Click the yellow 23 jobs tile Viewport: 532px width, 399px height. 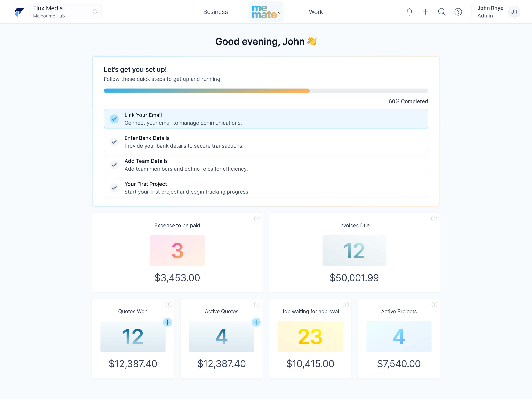tap(310, 336)
